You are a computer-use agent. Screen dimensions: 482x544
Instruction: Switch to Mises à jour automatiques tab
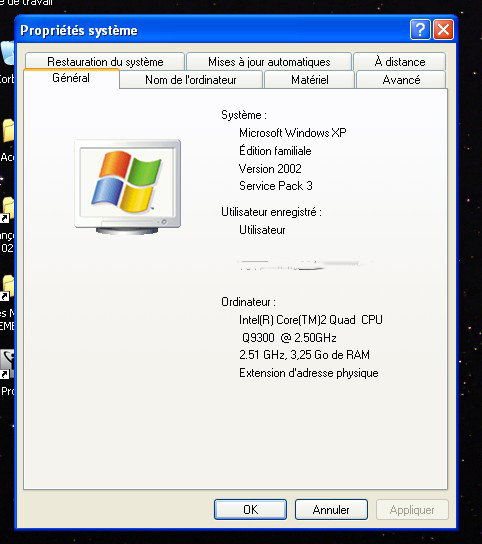(x=269, y=61)
